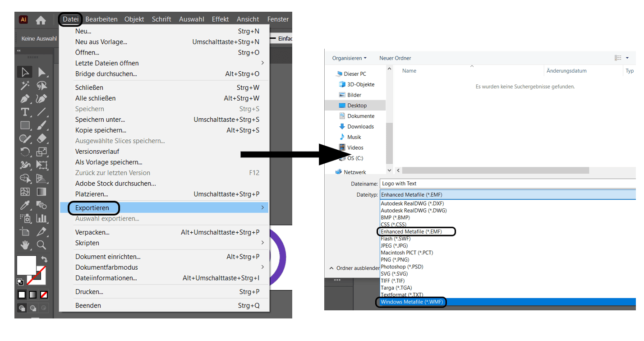Image resolution: width=644 pixels, height=341 pixels.
Task: Select the Shape Builder tool
Action: pos(25,179)
